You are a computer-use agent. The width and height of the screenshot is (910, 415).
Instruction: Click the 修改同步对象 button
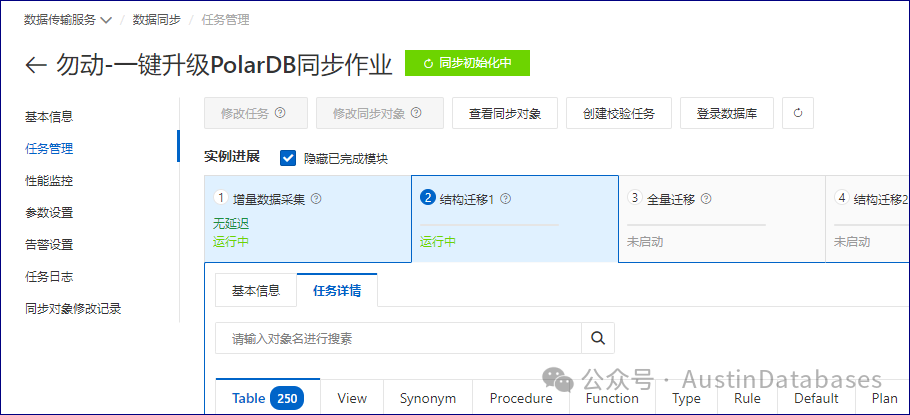pyautogui.click(x=380, y=113)
